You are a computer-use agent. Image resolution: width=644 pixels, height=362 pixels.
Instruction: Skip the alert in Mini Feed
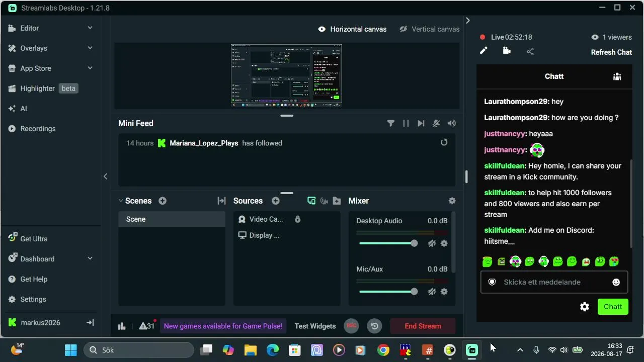tap(421, 123)
